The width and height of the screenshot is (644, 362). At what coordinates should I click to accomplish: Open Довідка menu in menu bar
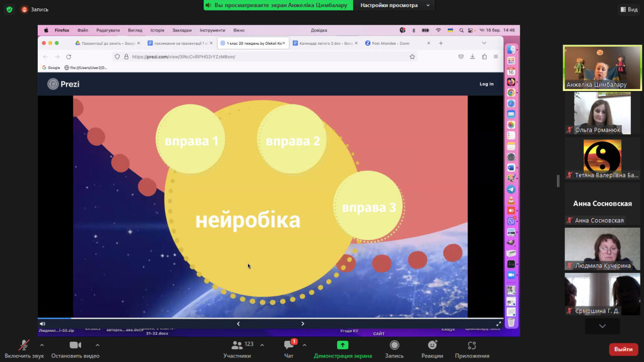319,30
